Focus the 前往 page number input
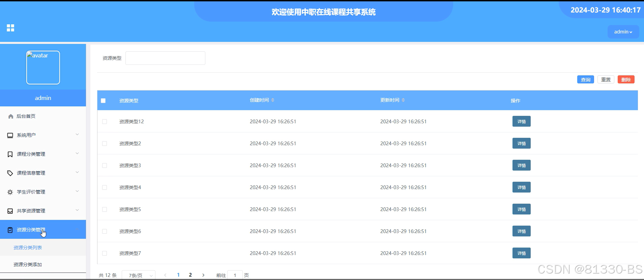 (235, 275)
